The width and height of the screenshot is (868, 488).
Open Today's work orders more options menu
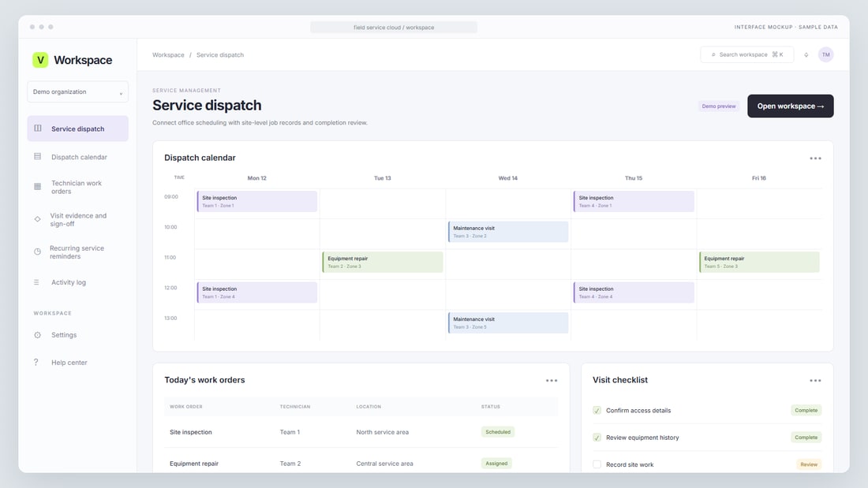pyautogui.click(x=552, y=381)
